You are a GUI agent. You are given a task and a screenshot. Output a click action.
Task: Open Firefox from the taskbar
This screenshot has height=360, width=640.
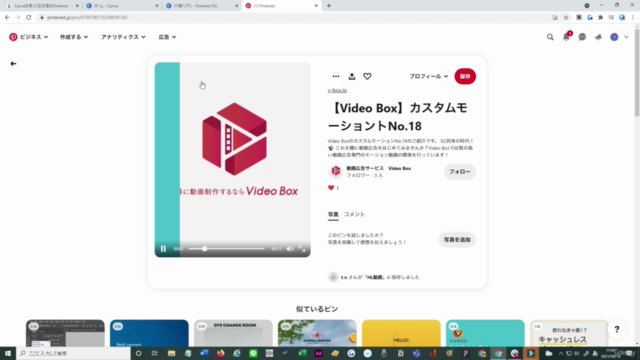220,353
